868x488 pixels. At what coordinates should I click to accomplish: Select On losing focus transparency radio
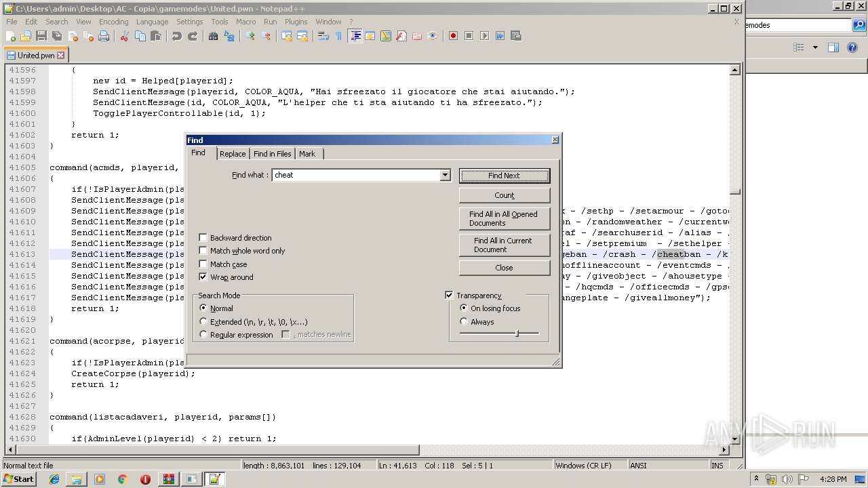(x=464, y=308)
